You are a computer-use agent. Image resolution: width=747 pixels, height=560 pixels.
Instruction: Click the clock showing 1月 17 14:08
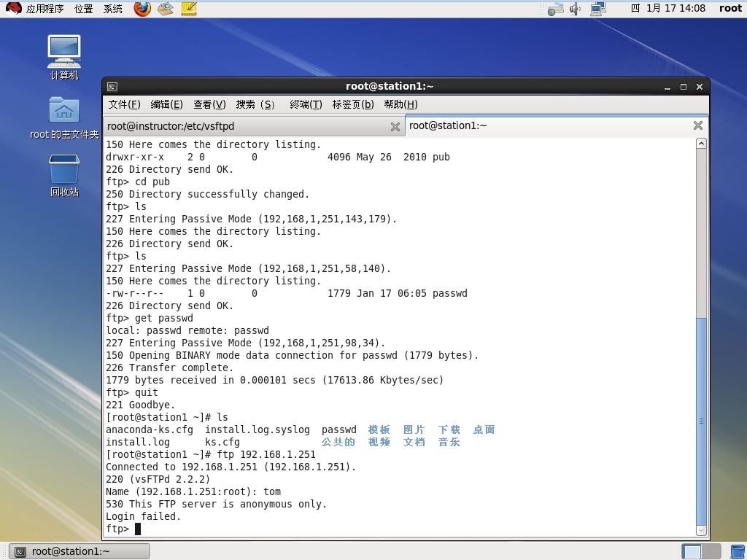click(668, 8)
